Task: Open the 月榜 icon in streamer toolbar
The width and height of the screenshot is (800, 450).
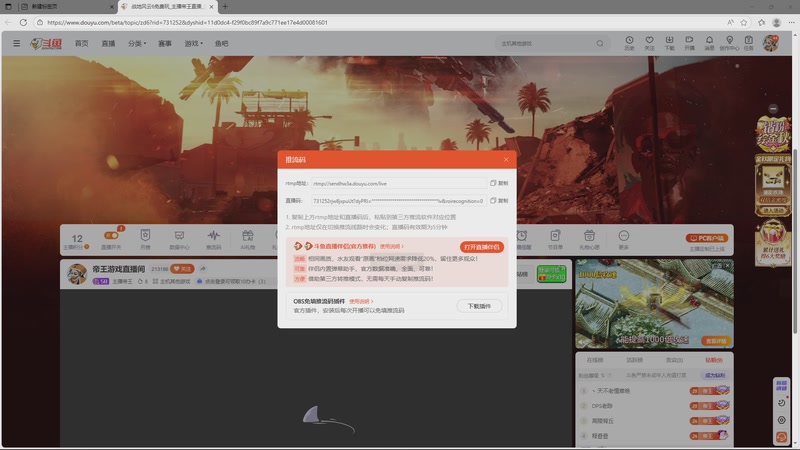Action: pyautogui.click(x=145, y=239)
